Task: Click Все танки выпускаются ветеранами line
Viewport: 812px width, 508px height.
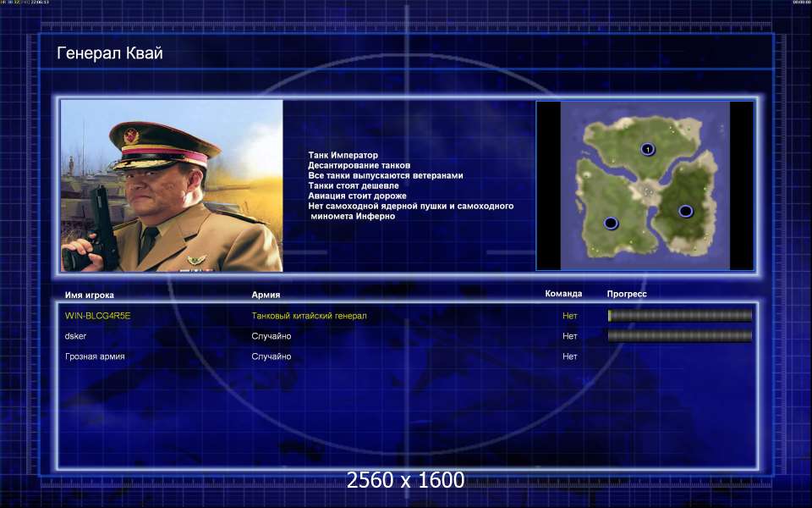Action: point(386,175)
